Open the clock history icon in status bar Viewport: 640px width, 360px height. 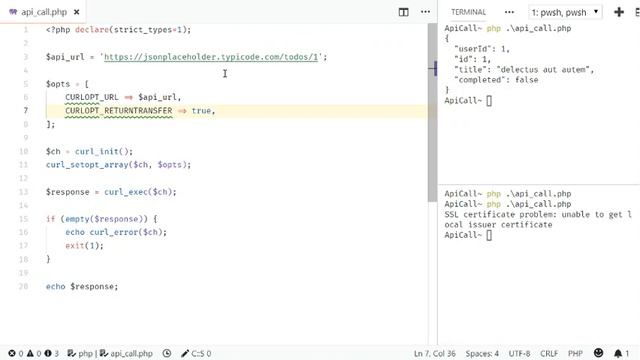point(167,353)
